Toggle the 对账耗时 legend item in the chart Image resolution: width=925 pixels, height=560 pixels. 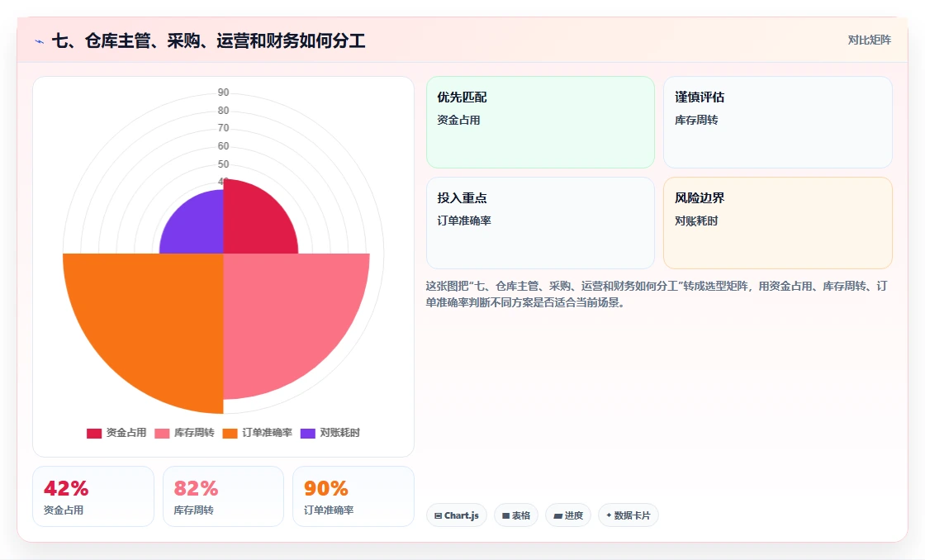point(330,433)
